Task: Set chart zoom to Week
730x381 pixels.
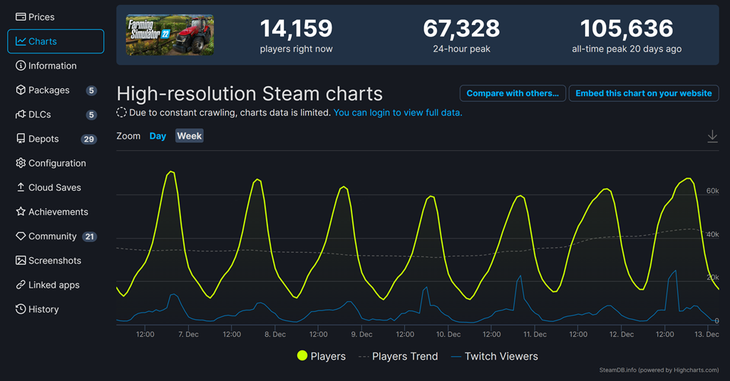Action: point(189,136)
